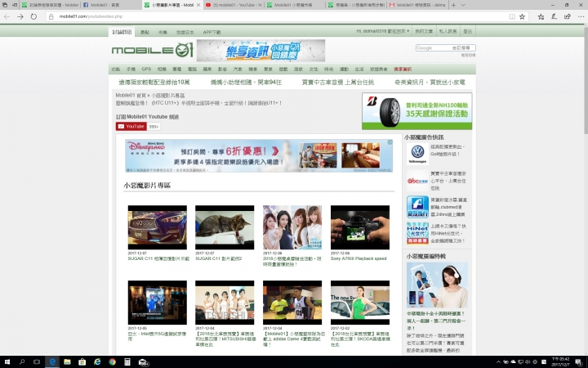
Task: Click the Mobile01 首頁 breadcrumb link
Action: tap(131, 96)
